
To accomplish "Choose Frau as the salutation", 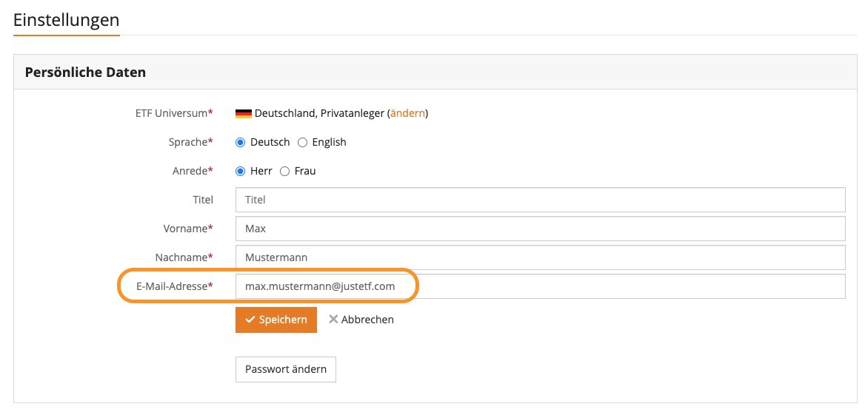I will point(284,171).
